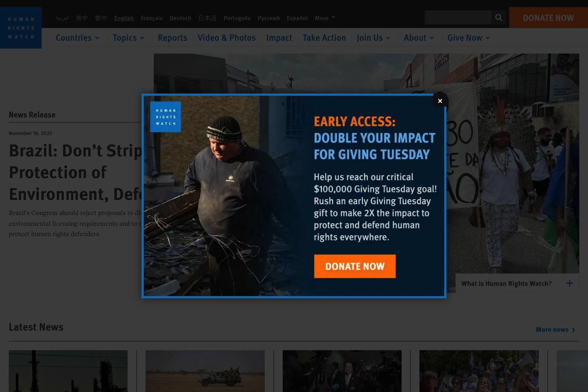This screenshot has width=588, height=392.
Task: Open Take Action from the navigation
Action: [x=324, y=38]
